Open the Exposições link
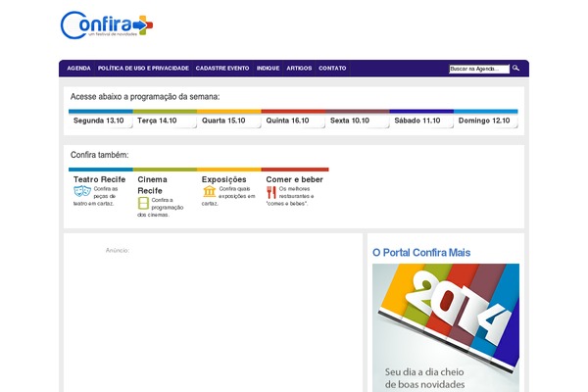 (x=223, y=179)
